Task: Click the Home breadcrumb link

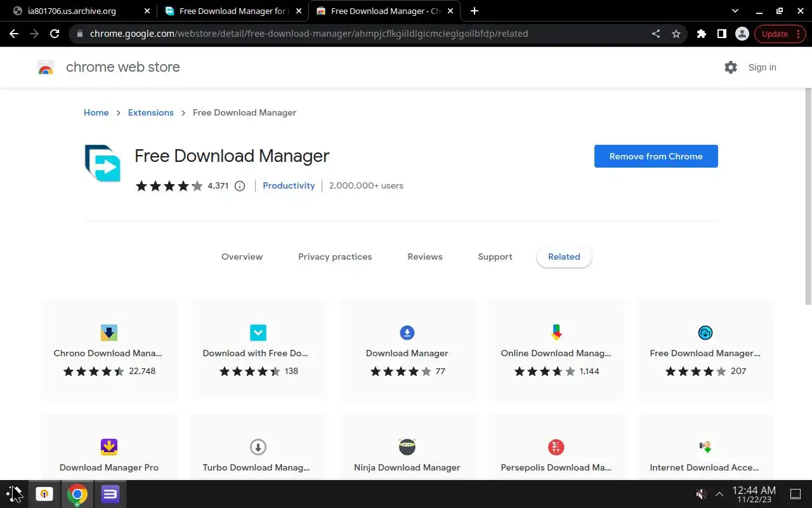Action: (96, 112)
